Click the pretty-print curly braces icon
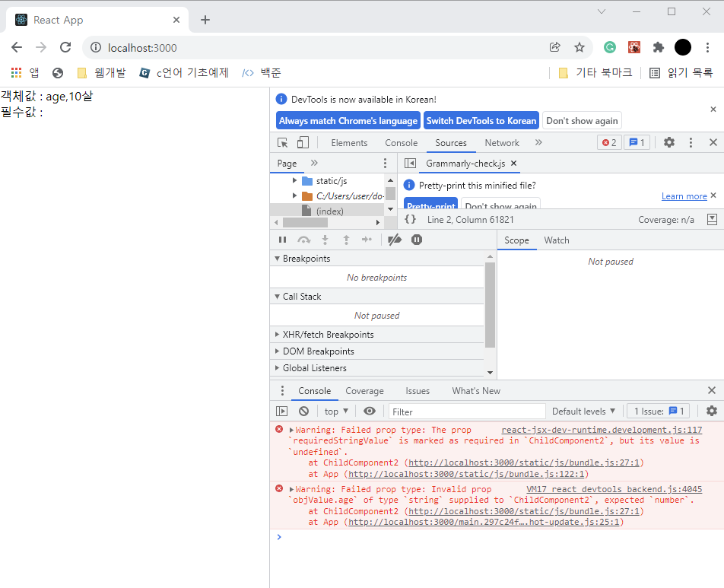The height and width of the screenshot is (588, 724). pos(410,219)
